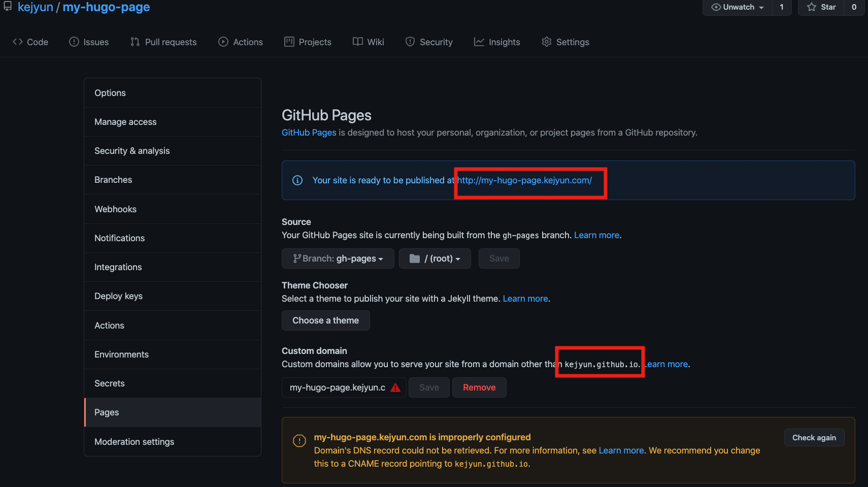
Task: Click the repository icon beside kejyun
Action: [8, 6]
